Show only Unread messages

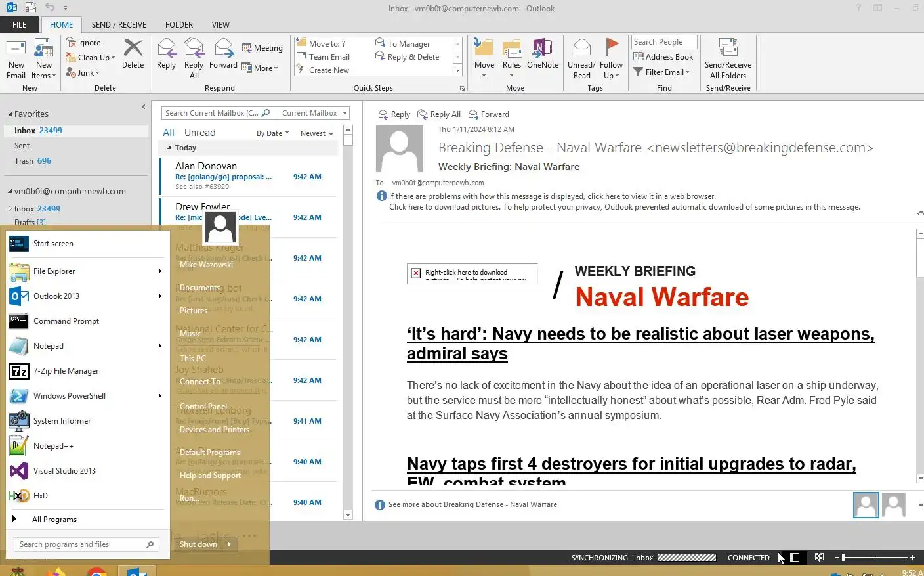click(x=200, y=133)
